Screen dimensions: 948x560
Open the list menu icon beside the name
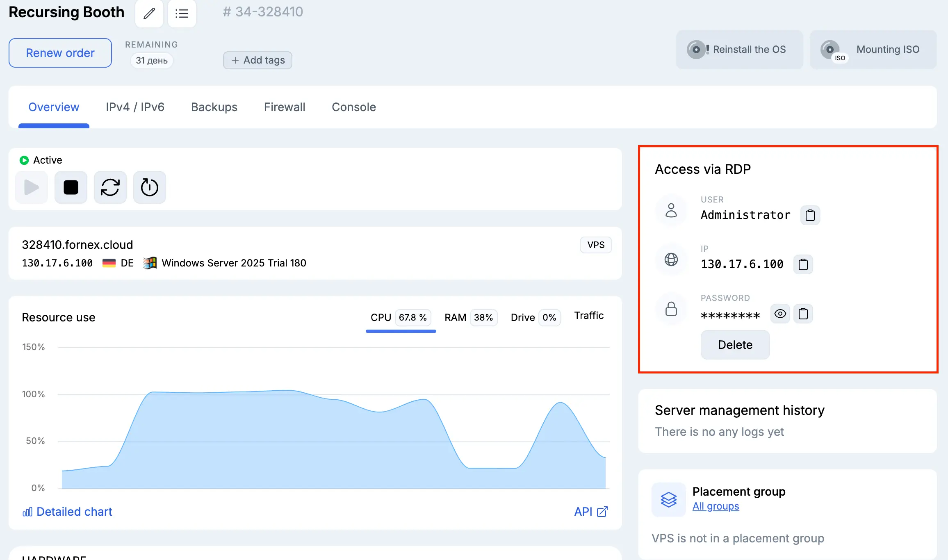[182, 14]
